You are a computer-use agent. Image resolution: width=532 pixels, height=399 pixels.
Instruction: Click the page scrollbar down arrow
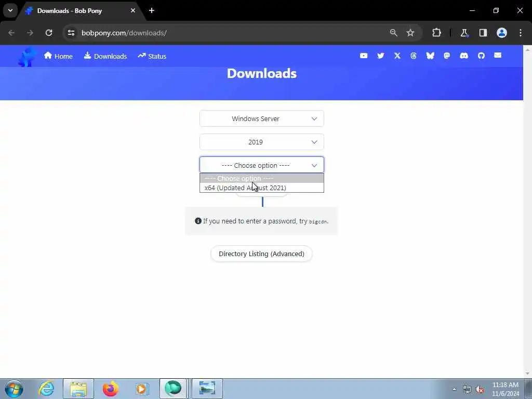[528, 374]
